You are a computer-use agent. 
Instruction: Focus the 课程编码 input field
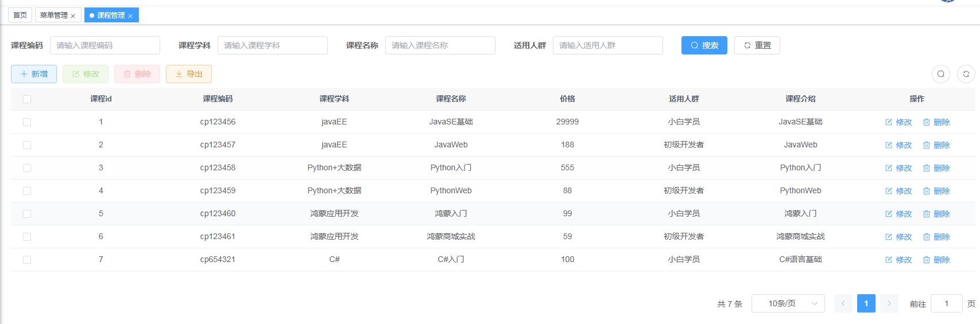click(x=105, y=45)
